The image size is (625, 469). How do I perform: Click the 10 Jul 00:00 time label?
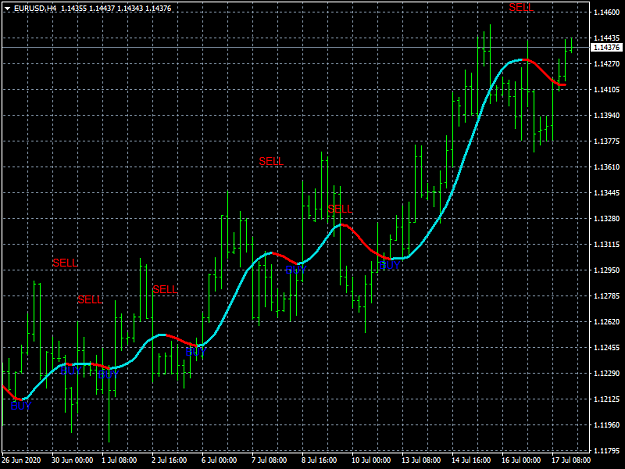click(371, 460)
